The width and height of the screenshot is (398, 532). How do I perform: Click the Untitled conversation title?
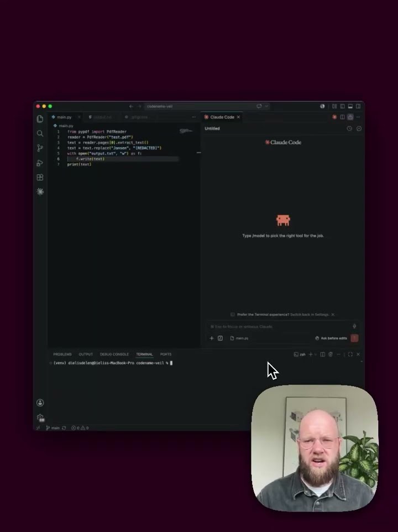[x=212, y=129]
